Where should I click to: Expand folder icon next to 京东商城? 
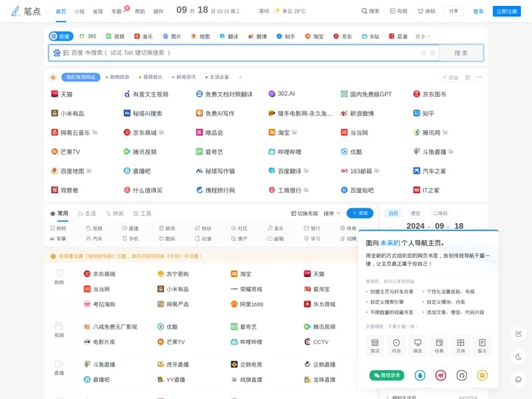coord(162,132)
